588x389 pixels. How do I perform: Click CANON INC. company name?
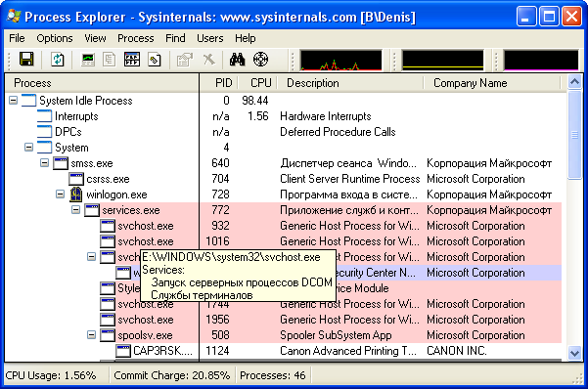[457, 351]
